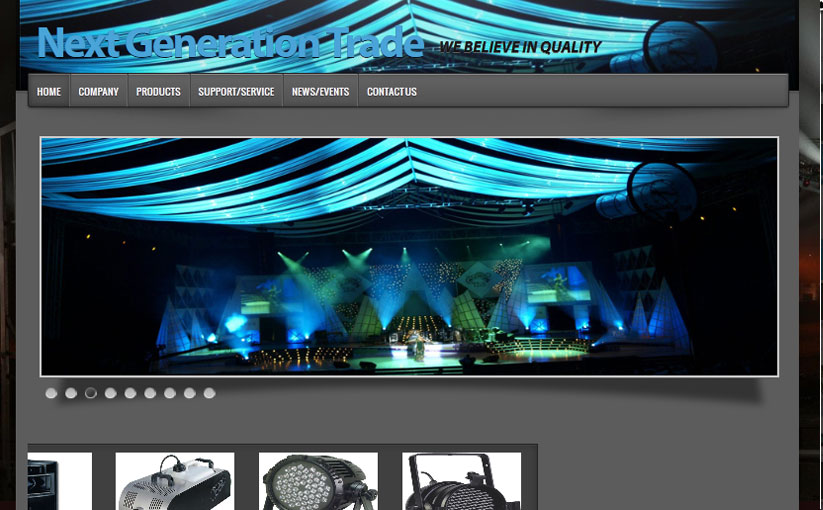Open the HOME menu item
823x510 pixels.
pyautogui.click(x=49, y=91)
